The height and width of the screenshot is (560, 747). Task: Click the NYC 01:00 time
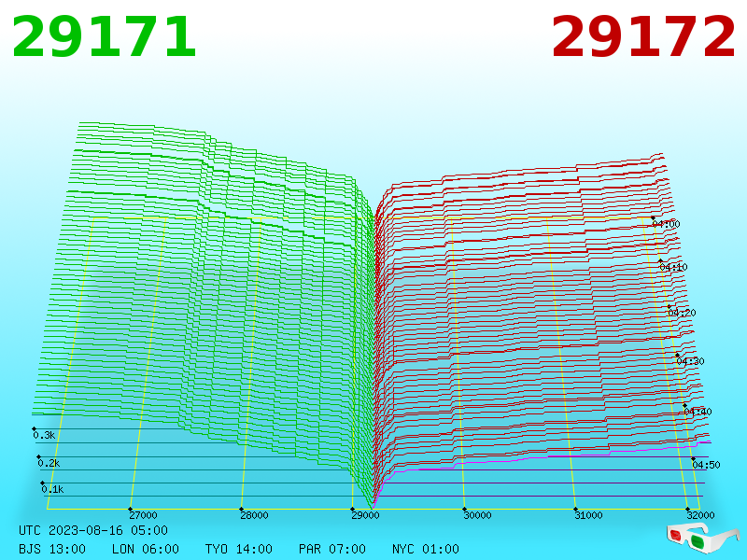pos(426,549)
